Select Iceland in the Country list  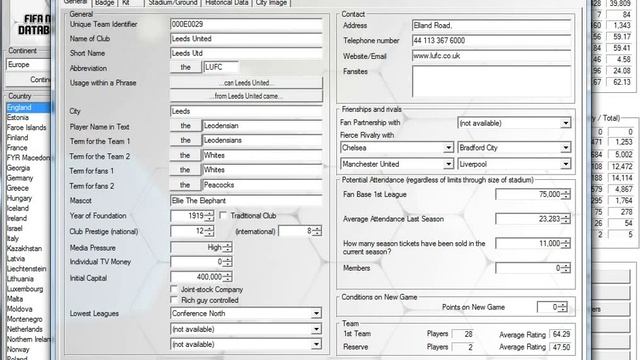click(29, 208)
